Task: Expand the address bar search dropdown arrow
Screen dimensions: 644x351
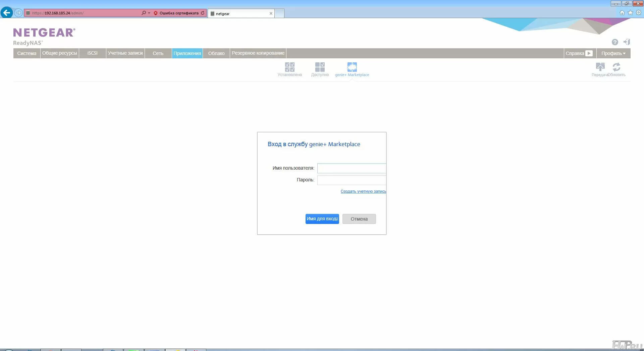Action: pos(149,13)
